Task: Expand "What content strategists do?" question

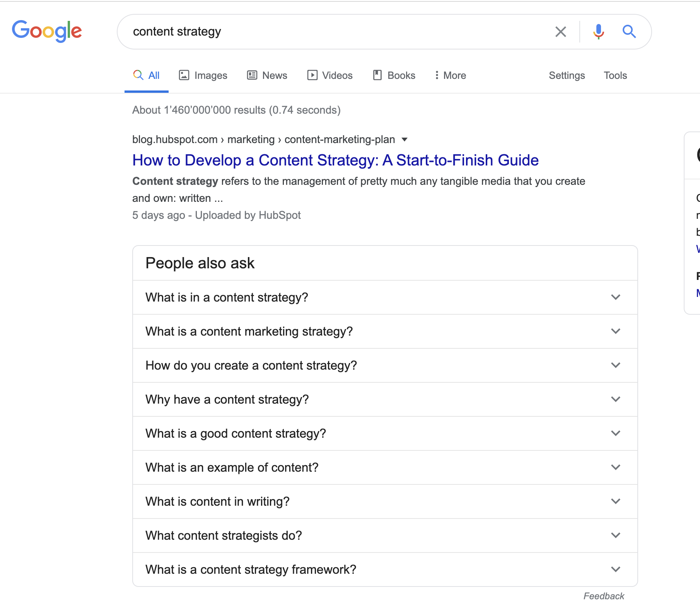Action: click(x=385, y=535)
